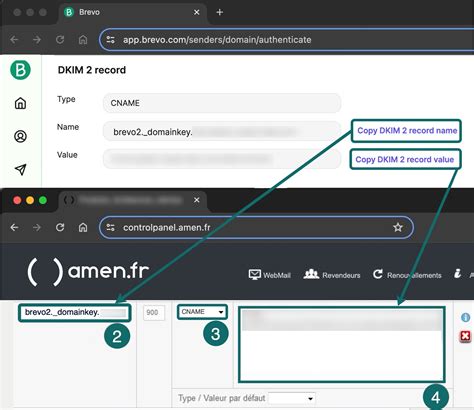Click Renouvellements in the amen.fr menu
The image size is (474, 410).
(407, 275)
